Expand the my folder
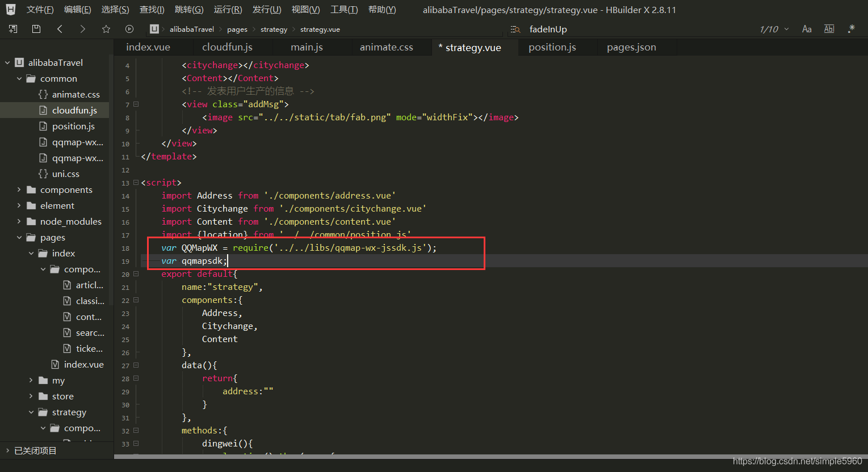Screen dimensions: 868x472 31,380
